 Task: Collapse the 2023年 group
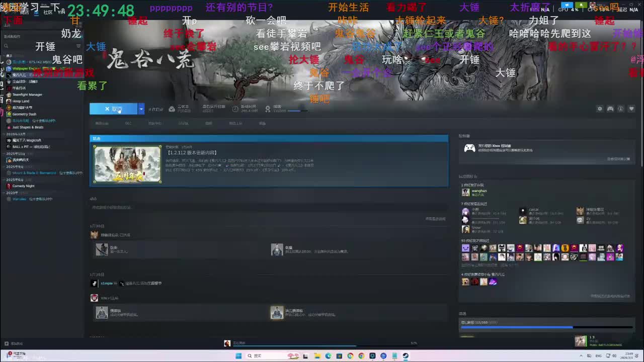coord(4,193)
